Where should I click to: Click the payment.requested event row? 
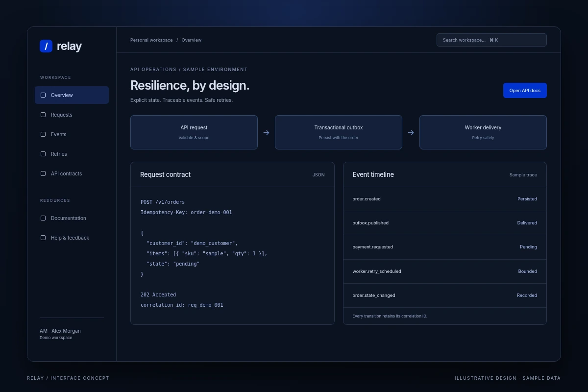[445, 247]
